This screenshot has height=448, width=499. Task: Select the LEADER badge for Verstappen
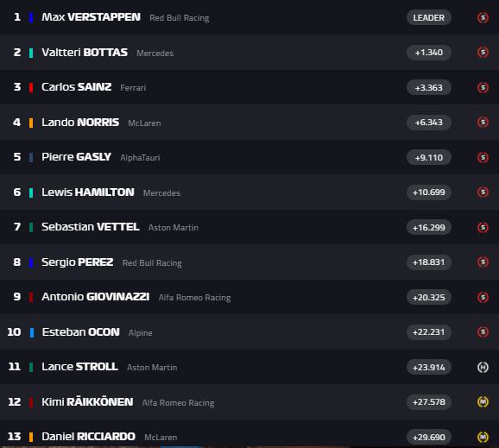429,17
